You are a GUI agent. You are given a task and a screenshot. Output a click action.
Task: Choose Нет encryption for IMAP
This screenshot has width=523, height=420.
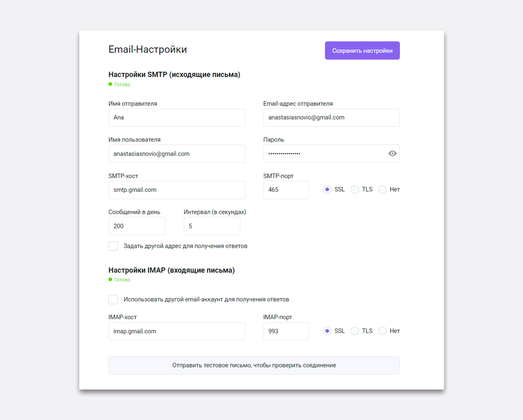382,331
